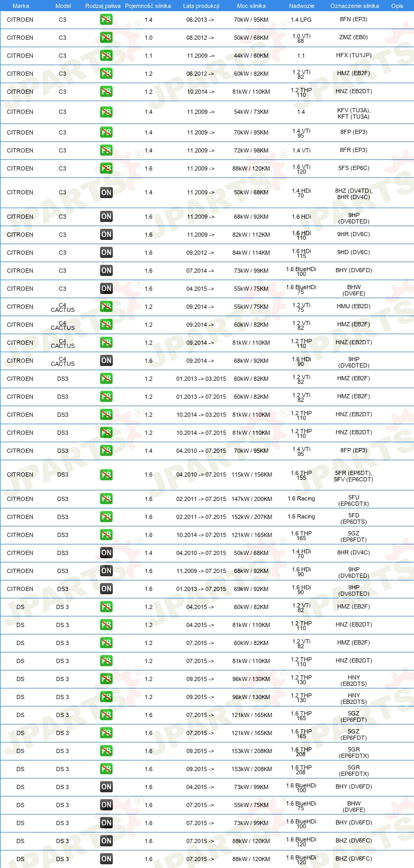Select the petrol icon in the HFX (TU1JP) row
The width and height of the screenshot is (414, 868).
[x=106, y=56]
